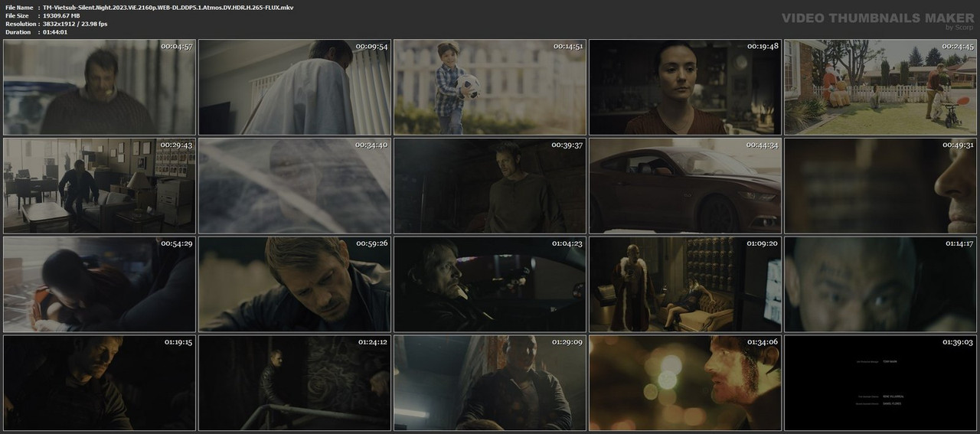The image size is (980, 434).
Task: Click the close-up face frame 00:49:31
Action: tap(880, 186)
